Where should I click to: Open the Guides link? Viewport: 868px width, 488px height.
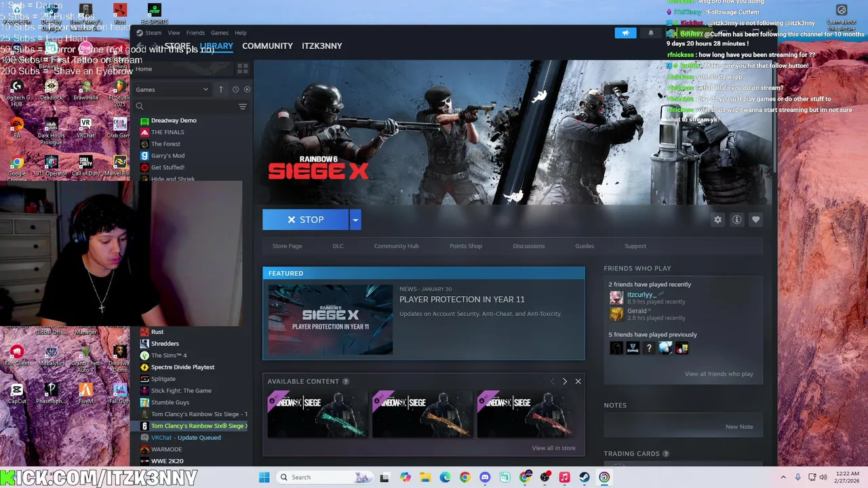click(x=585, y=246)
